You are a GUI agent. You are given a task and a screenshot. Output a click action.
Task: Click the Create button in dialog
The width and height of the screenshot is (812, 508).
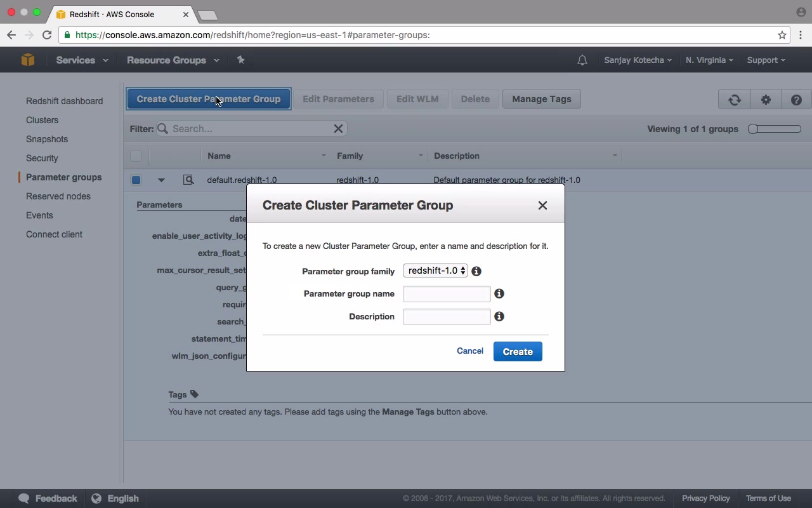(x=518, y=352)
